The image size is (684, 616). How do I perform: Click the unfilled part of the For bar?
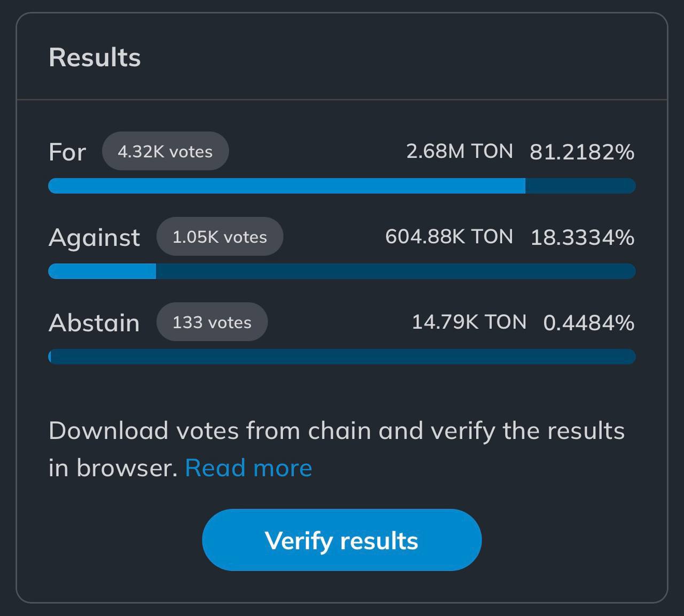[x=580, y=186]
